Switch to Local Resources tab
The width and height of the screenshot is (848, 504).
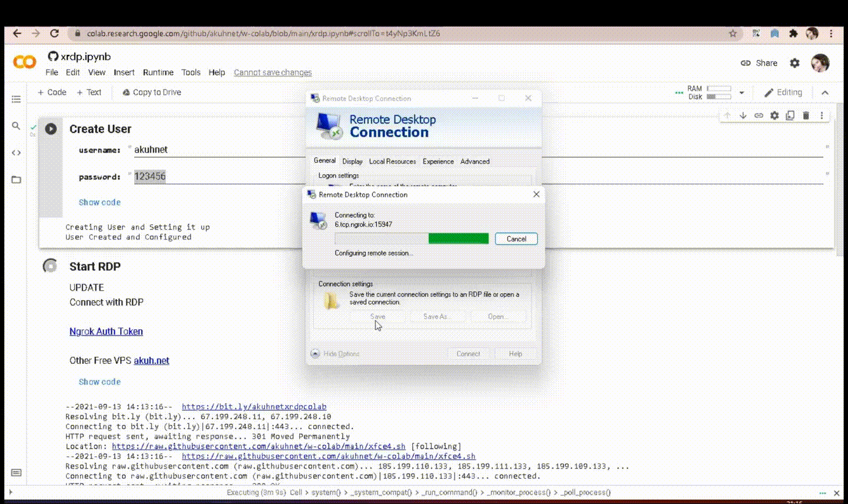(392, 161)
